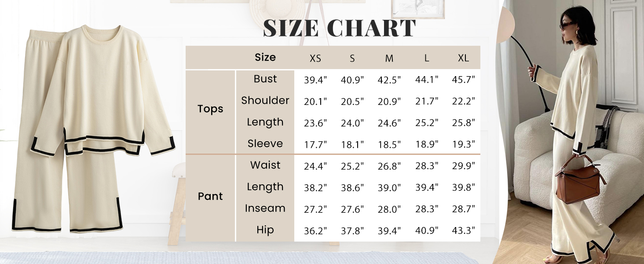This screenshot has width=644, height=264.
Task: Click the Pant category label
Action: tap(210, 196)
